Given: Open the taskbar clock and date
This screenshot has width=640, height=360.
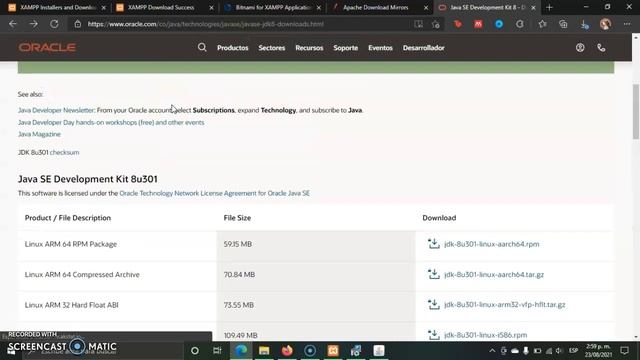Looking at the screenshot, I should (x=598, y=351).
